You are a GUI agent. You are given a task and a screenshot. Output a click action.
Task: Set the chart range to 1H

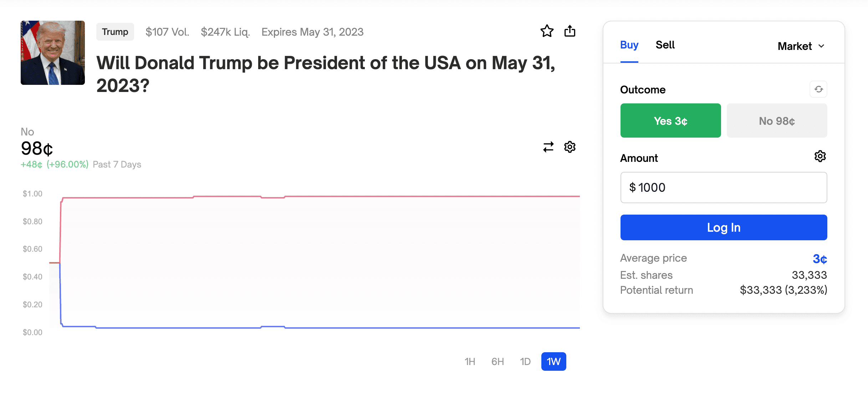[470, 361]
